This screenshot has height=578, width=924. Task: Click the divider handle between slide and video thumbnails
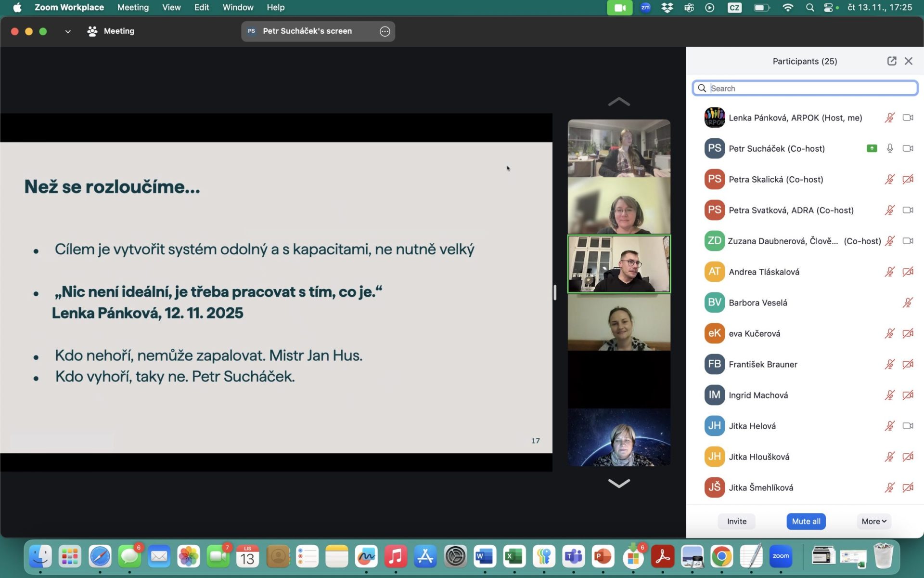(555, 292)
